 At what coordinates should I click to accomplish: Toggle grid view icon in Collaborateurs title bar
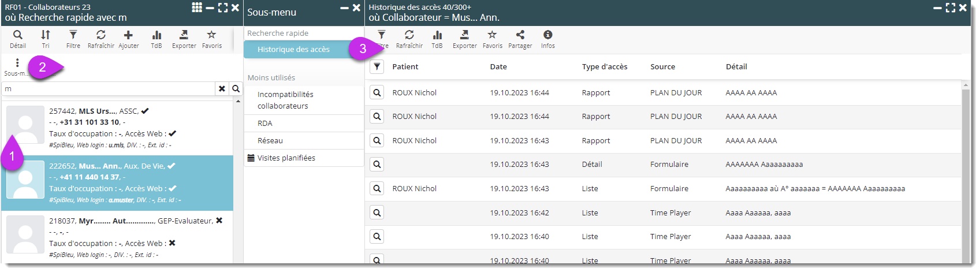point(197,8)
